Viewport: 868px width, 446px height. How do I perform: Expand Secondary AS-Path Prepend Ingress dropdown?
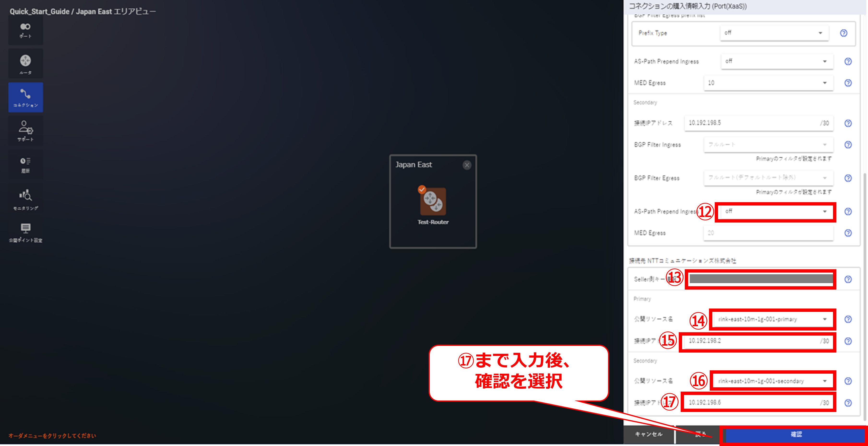775,212
